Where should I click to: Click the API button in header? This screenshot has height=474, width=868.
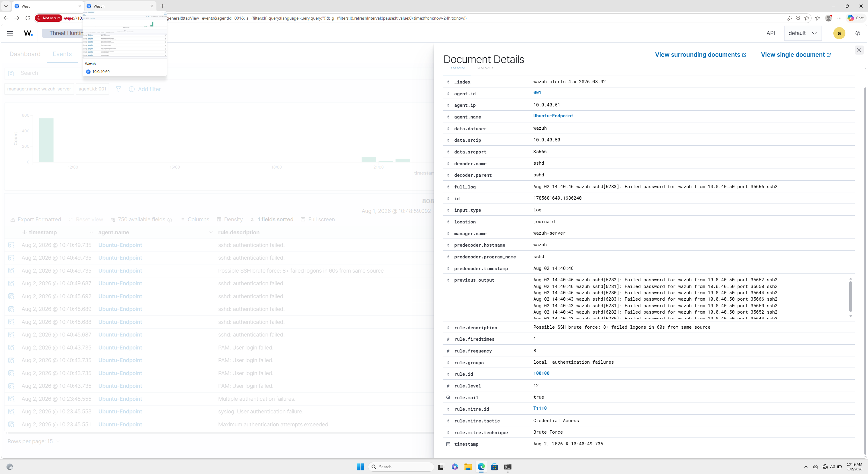[771, 33]
